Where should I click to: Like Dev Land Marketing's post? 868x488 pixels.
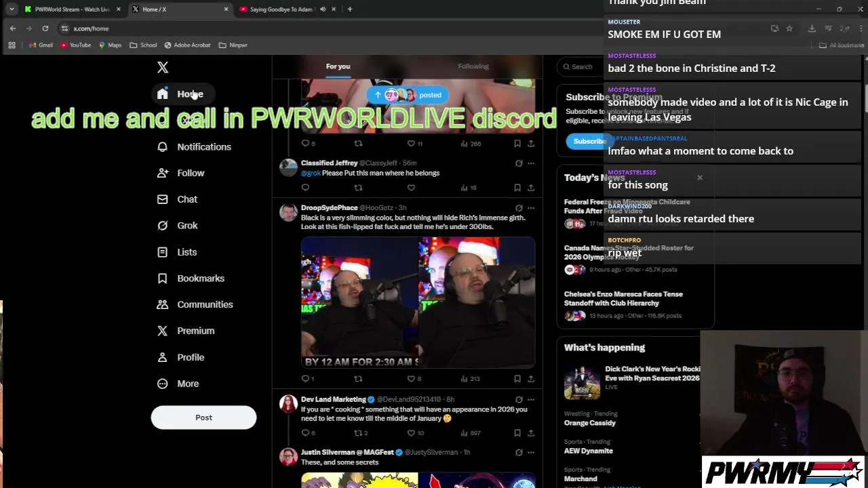[x=415, y=433]
